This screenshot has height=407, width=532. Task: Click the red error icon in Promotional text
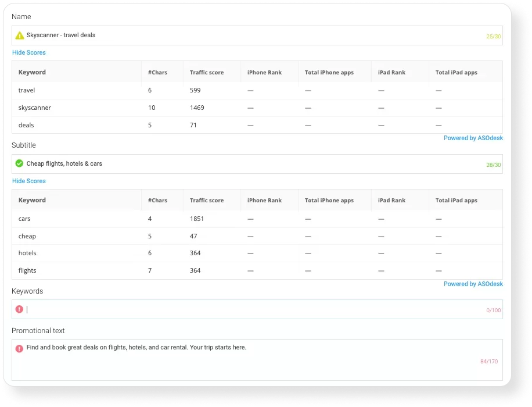[19, 348]
